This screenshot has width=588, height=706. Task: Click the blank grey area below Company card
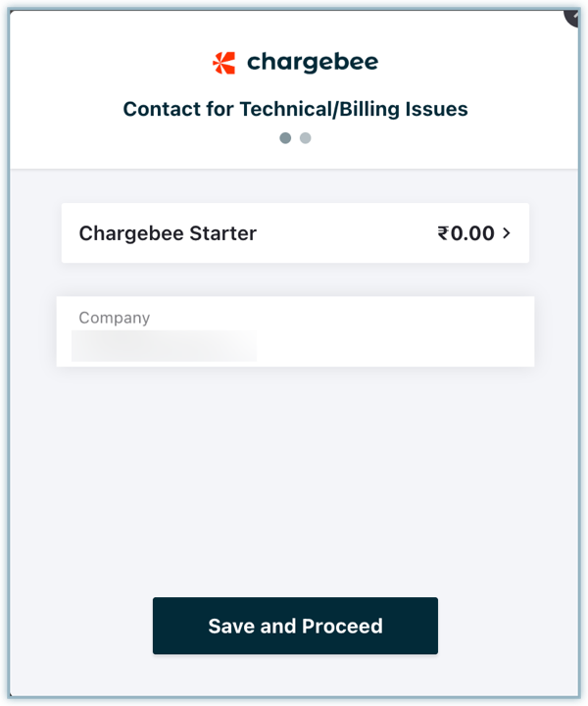(x=295, y=471)
